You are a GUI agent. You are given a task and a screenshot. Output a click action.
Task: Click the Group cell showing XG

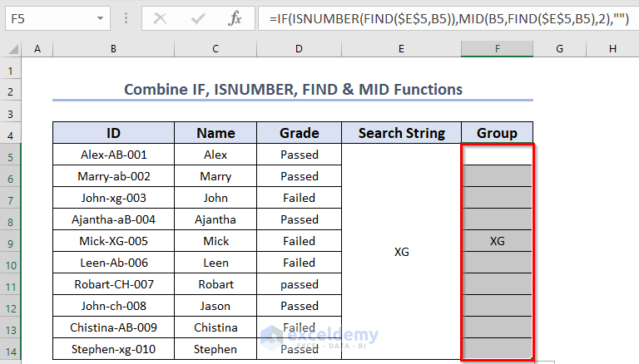tap(497, 241)
